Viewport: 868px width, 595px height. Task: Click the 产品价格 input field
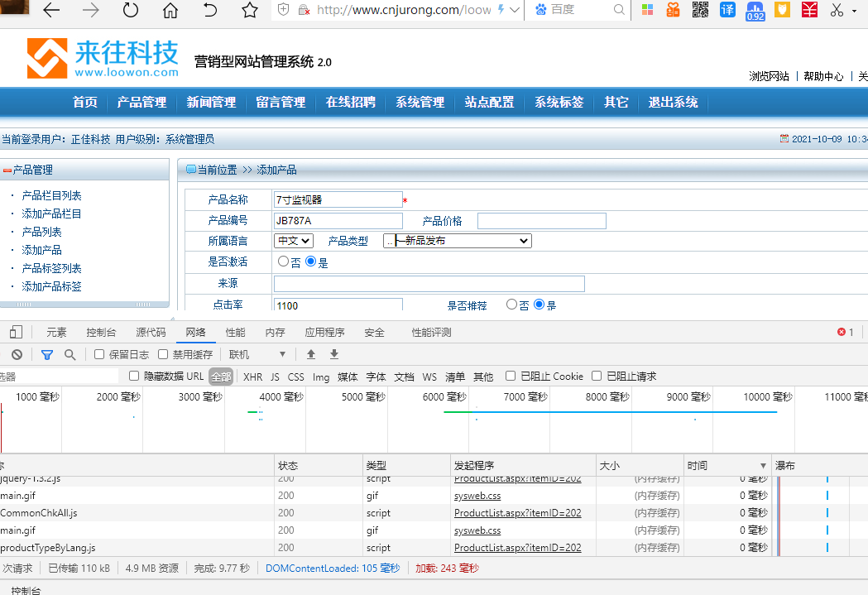(x=541, y=221)
